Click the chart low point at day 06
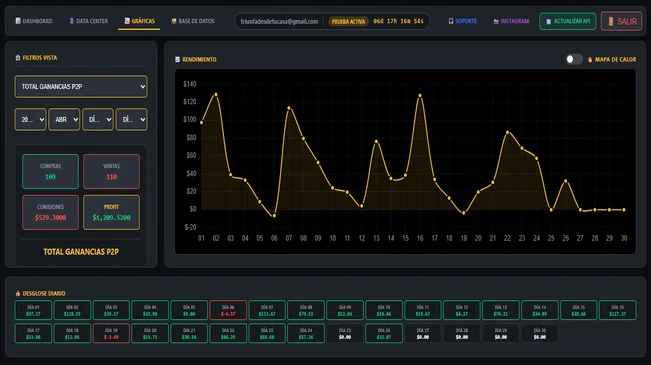This screenshot has height=365, width=651. (x=274, y=216)
